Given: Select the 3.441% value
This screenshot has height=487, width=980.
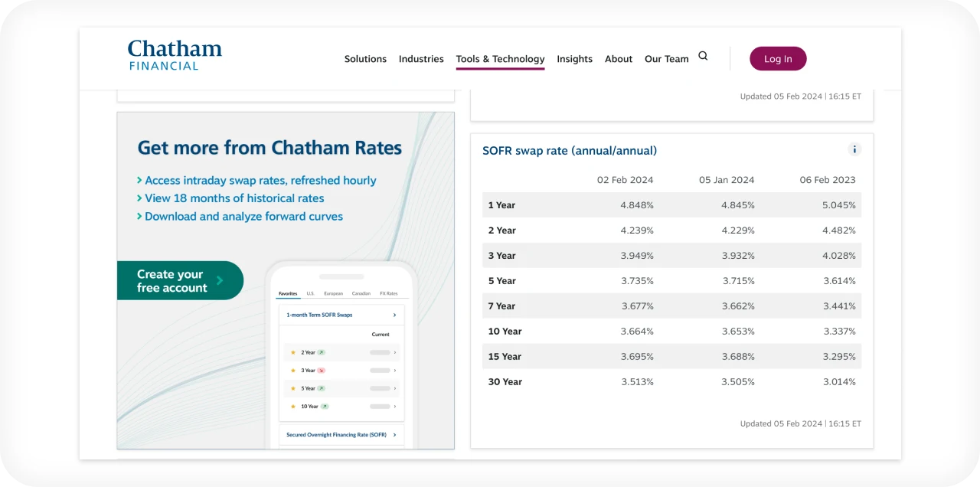Looking at the screenshot, I should (839, 306).
